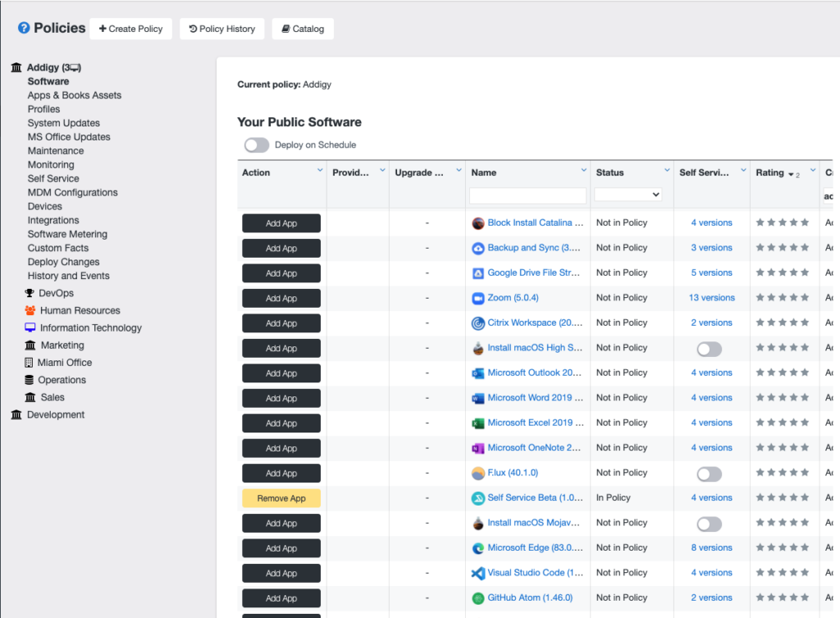Click the star rating for Zoom
Viewport: 840px width, 618px height.
pos(782,298)
